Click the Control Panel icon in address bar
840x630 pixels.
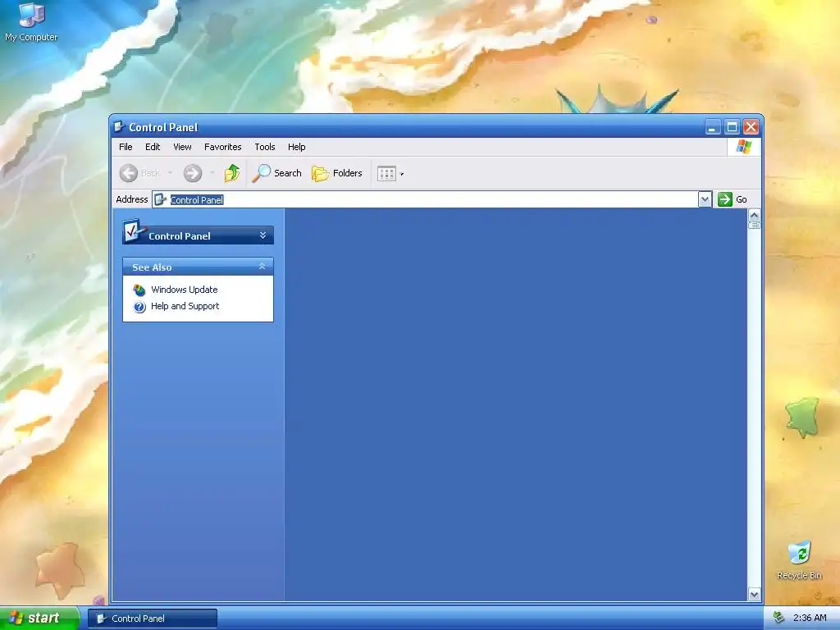click(x=160, y=199)
